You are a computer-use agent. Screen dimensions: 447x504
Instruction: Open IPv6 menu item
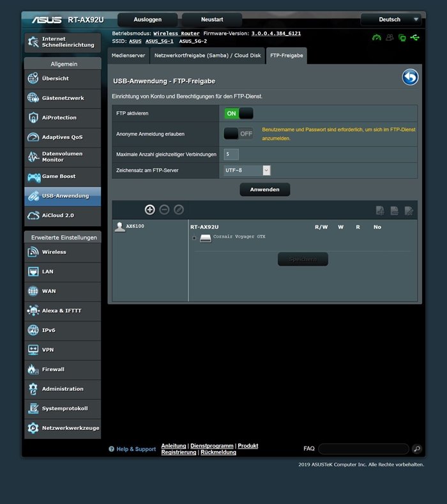click(x=63, y=330)
